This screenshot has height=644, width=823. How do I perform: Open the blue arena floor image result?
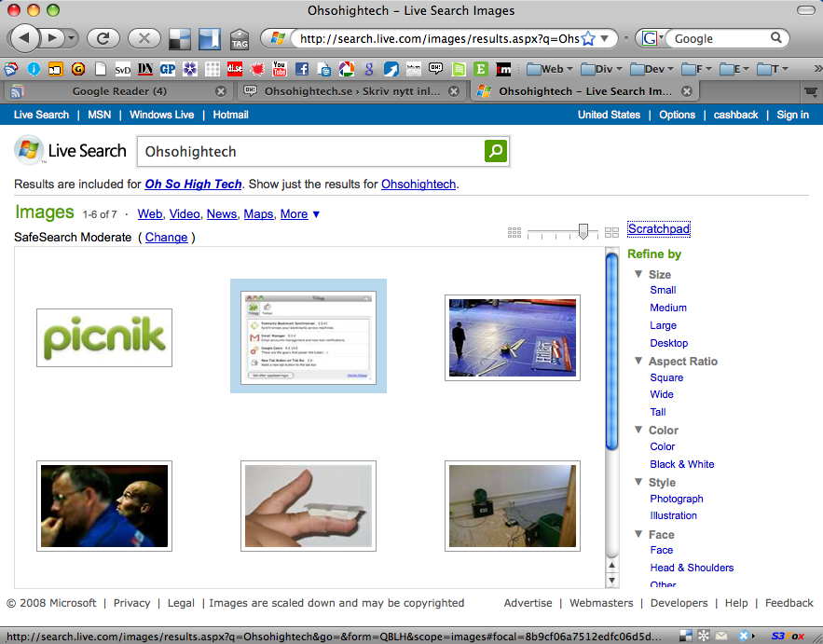click(513, 337)
